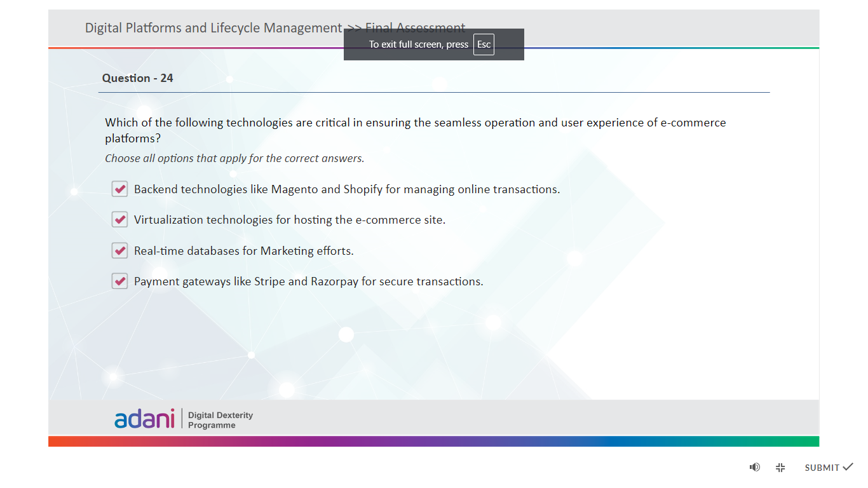The height and width of the screenshot is (488, 868).
Task: Click the Esc key hint in full-screen notice
Action: coord(484,44)
